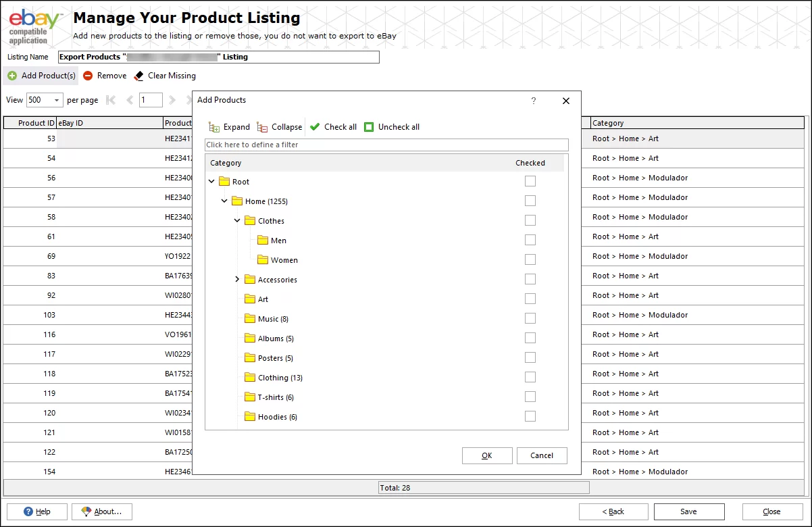This screenshot has width=812, height=527.
Task: Click the Collapse tree icon
Action: coord(262,127)
